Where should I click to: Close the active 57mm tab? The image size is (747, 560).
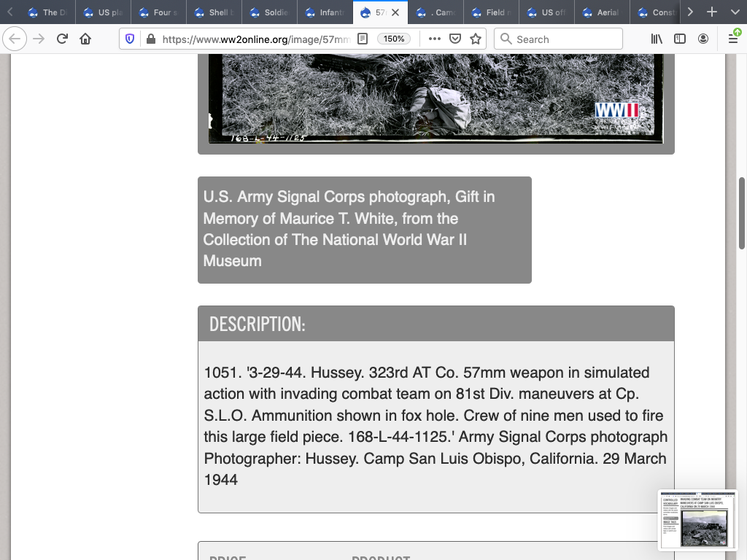tap(395, 12)
